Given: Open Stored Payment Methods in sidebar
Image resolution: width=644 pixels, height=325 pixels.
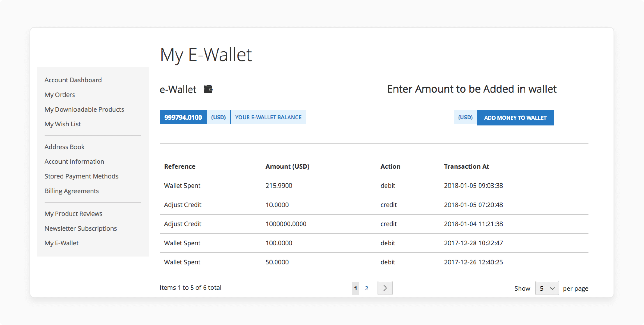Looking at the screenshot, I should [x=81, y=176].
